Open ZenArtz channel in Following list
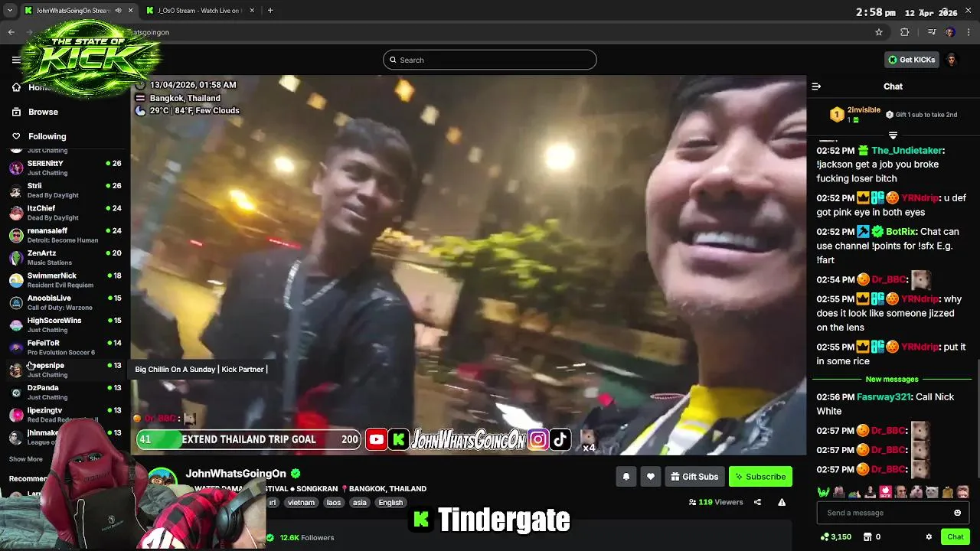The image size is (980, 551). point(65,257)
